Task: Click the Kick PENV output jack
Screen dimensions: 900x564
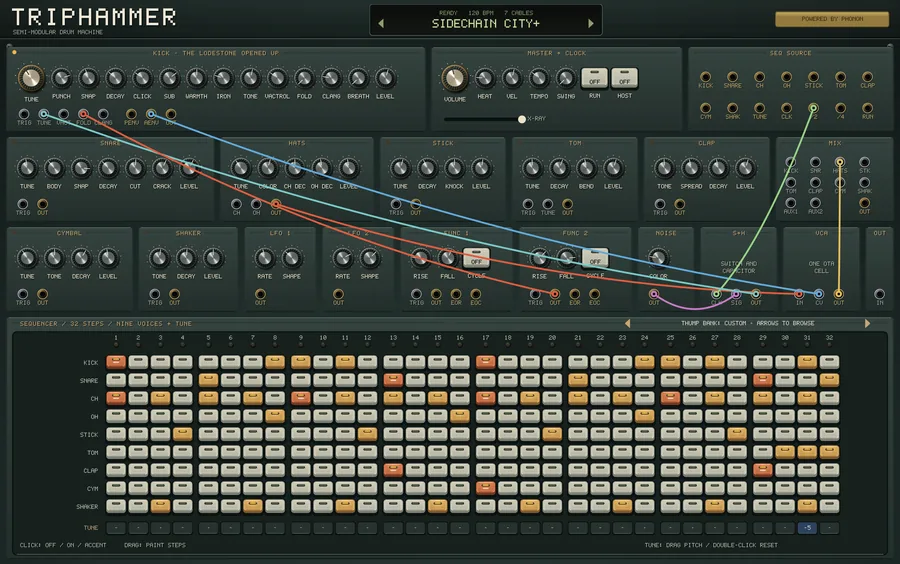Action: coord(131,114)
